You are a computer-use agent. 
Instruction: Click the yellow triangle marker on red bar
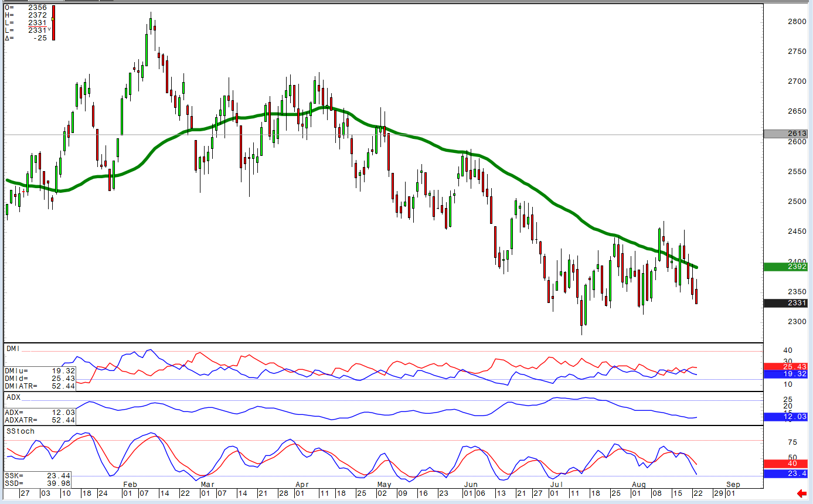[x=53, y=19]
